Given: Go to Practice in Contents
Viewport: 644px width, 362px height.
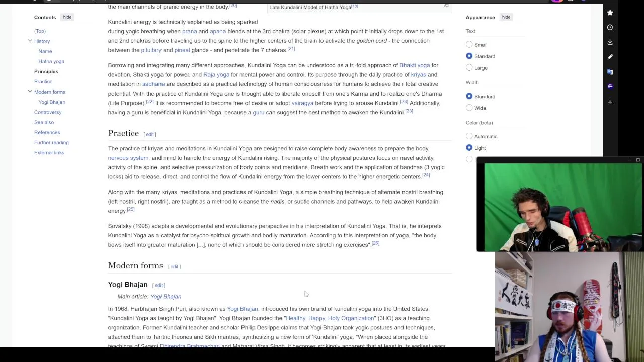Looking at the screenshot, I should [43, 81].
